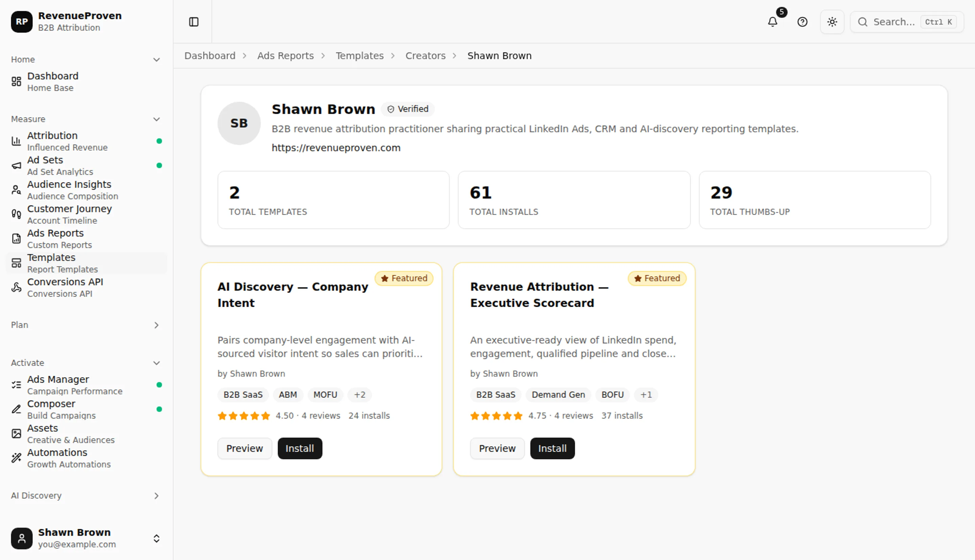
Task: Open the Attribution chart icon item
Action: 86,141
